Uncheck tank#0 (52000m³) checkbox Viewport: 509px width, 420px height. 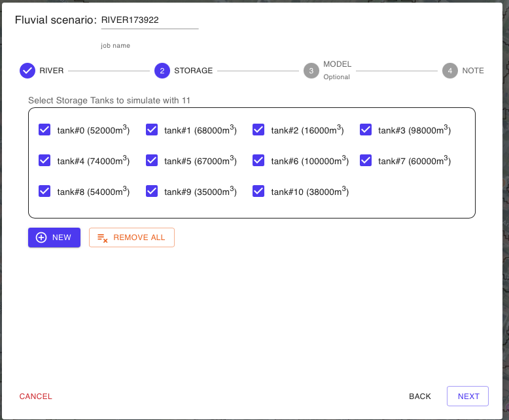(x=45, y=130)
